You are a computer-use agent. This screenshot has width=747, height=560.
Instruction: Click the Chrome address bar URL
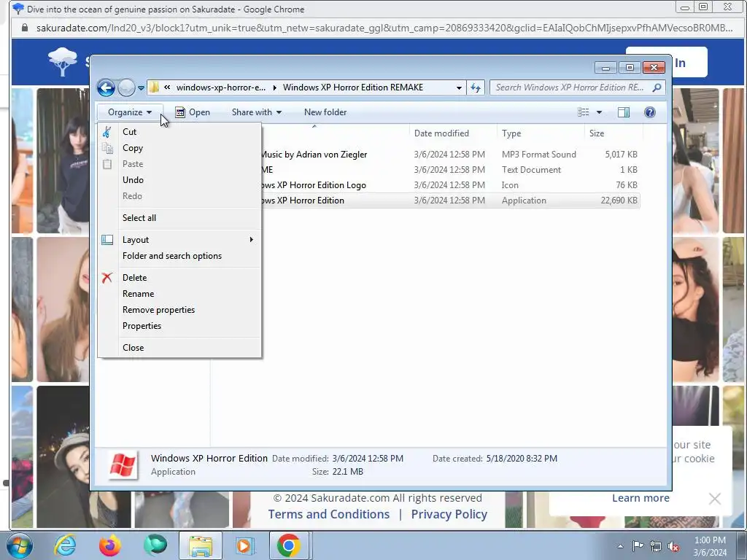click(384, 28)
